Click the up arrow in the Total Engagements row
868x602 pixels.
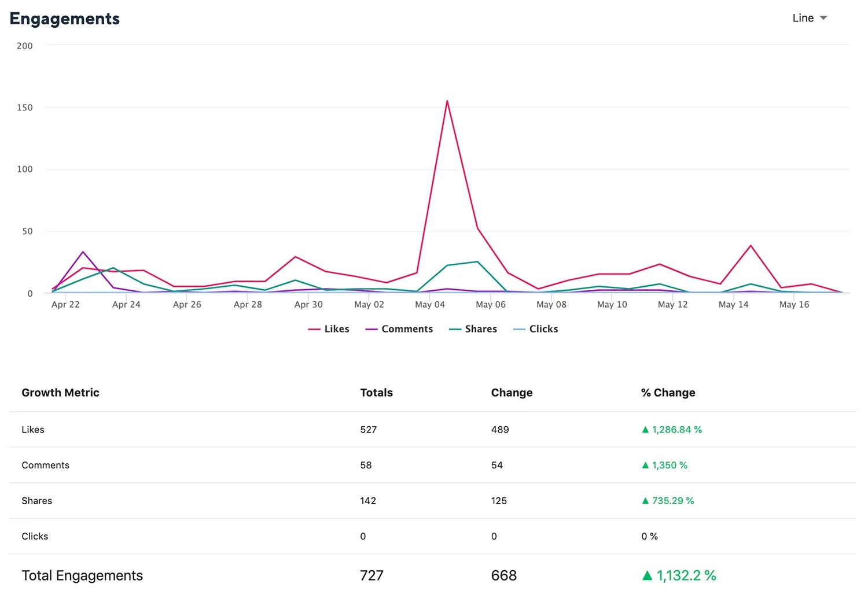click(647, 575)
